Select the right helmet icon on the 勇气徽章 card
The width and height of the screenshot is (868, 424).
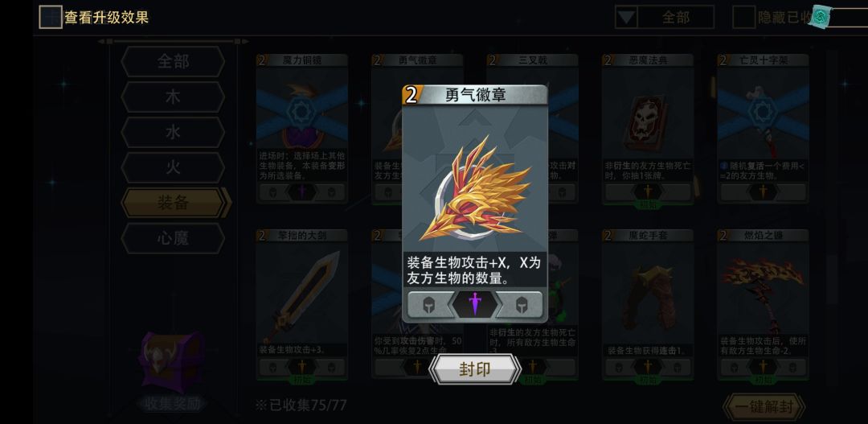(521, 304)
